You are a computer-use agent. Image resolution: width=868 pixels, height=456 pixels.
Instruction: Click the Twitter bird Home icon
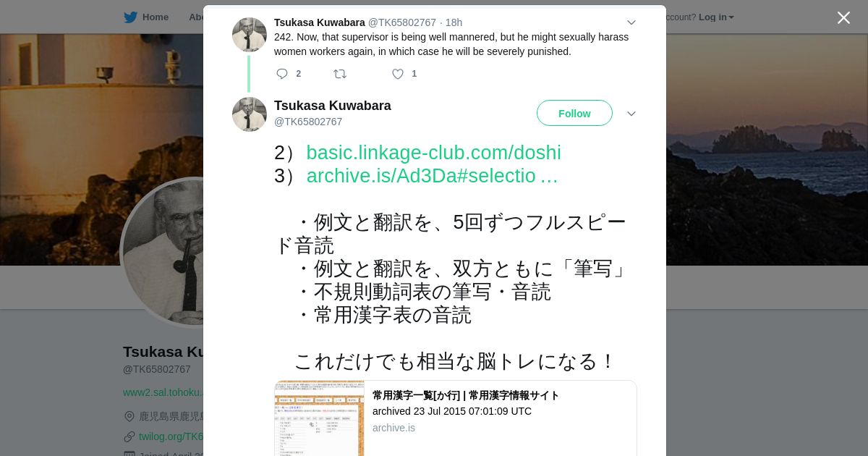point(130,17)
